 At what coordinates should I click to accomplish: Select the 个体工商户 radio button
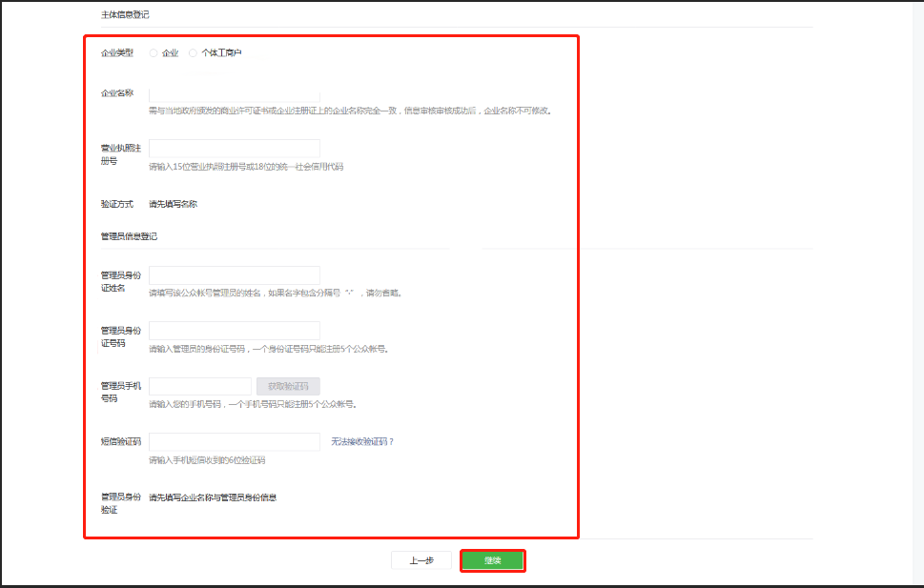click(193, 53)
